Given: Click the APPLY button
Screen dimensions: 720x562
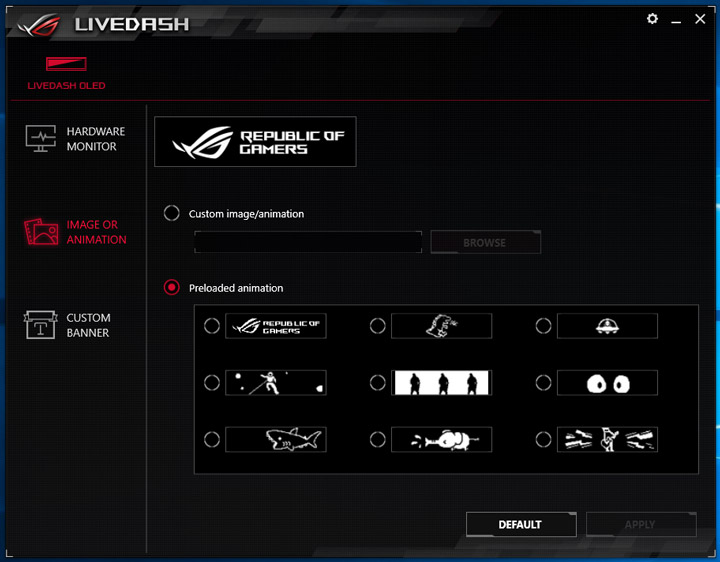Looking at the screenshot, I should 641,524.
